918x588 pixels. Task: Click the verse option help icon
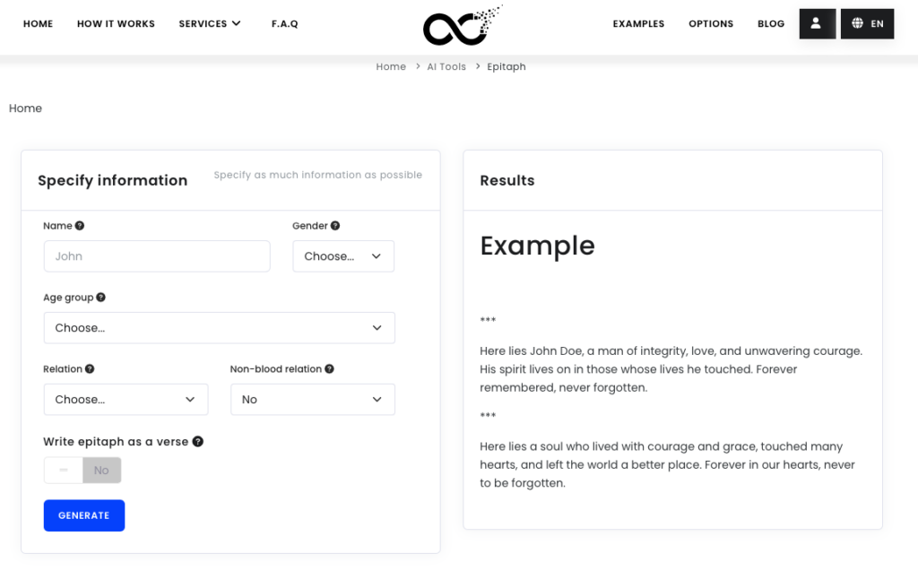tap(198, 442)
